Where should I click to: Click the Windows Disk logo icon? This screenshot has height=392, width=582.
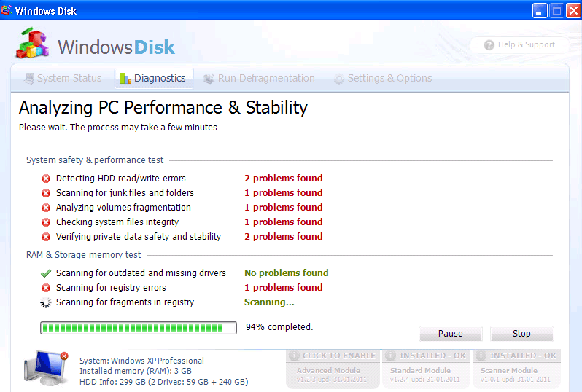pos(33,45)
